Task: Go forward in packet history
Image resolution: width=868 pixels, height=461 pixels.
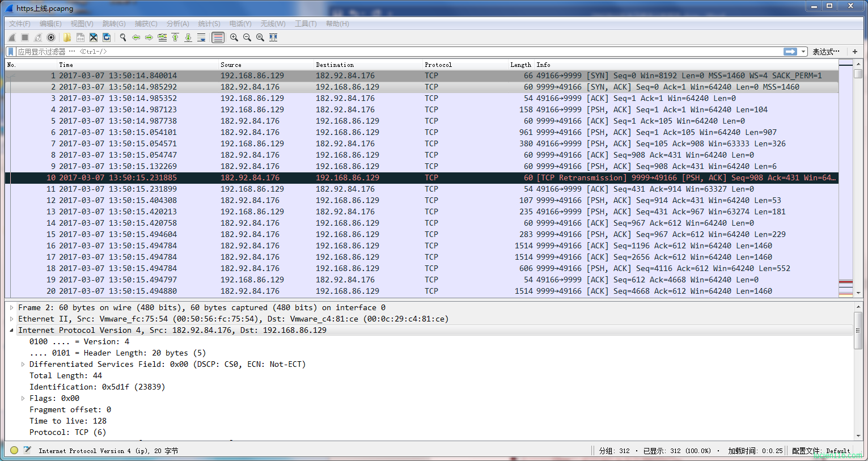Action: pos(149,37)
